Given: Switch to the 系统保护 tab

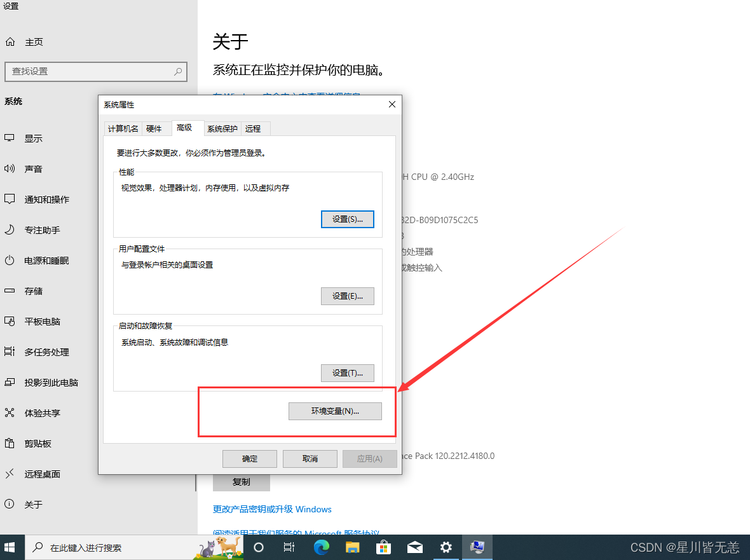Looking at the screenshot, I should click(x=222, y=128).
